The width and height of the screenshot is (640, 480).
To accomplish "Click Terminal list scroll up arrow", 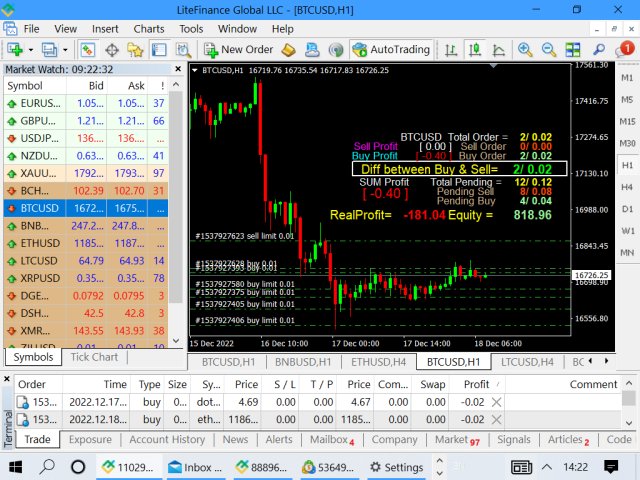I will point(629,383).
